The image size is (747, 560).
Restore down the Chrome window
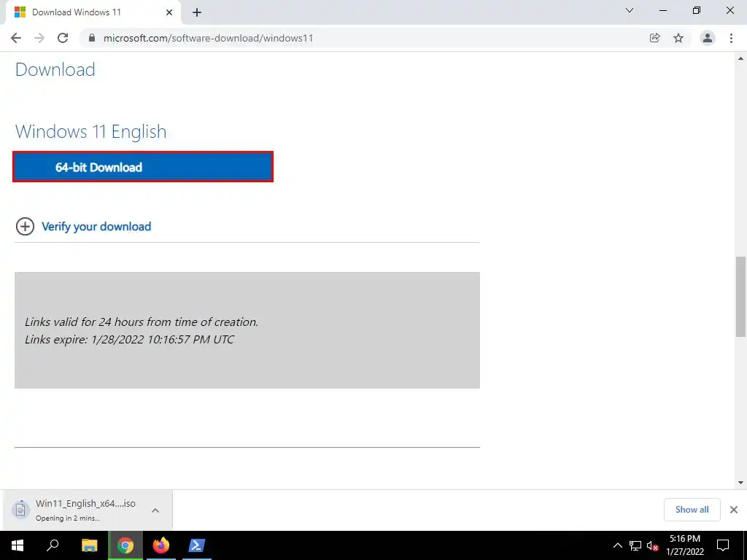coord(697,10)
